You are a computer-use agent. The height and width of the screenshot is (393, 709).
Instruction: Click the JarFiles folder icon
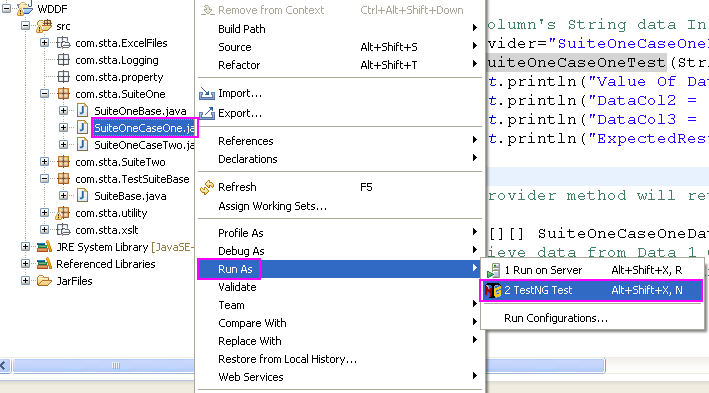point(44,281)
